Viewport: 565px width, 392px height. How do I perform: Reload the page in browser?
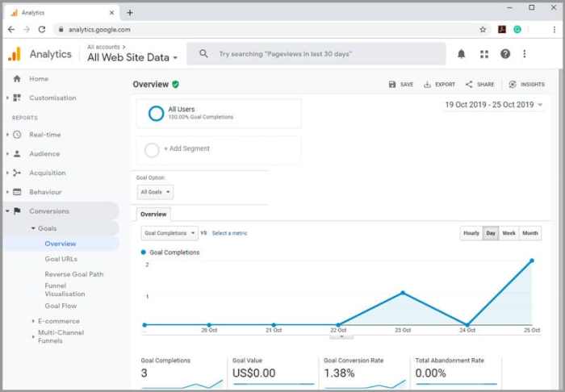42,30
